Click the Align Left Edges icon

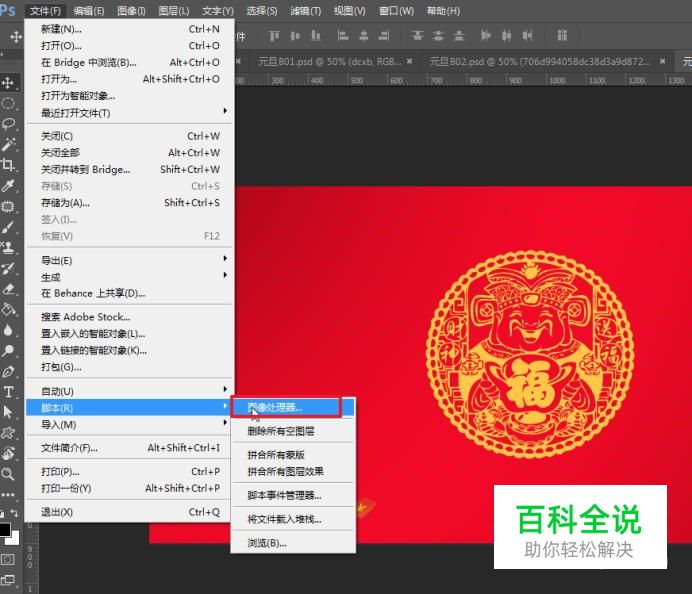pos(343,36)
